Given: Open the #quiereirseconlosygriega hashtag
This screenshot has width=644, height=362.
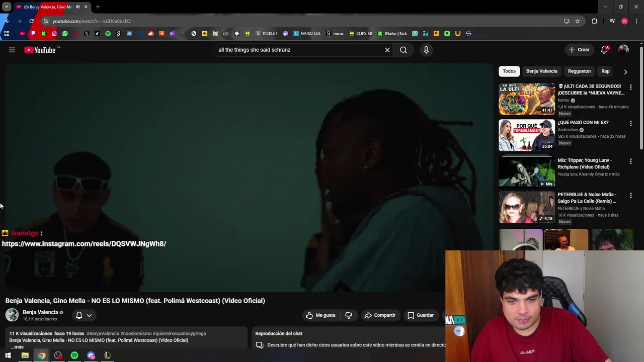Looking at the screenshot, I should tap(179, 333).
